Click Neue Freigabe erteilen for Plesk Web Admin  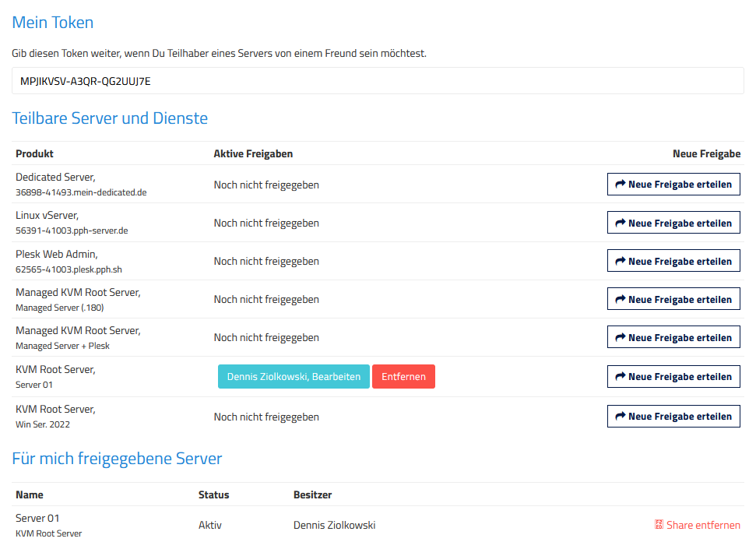click(673, 261)
